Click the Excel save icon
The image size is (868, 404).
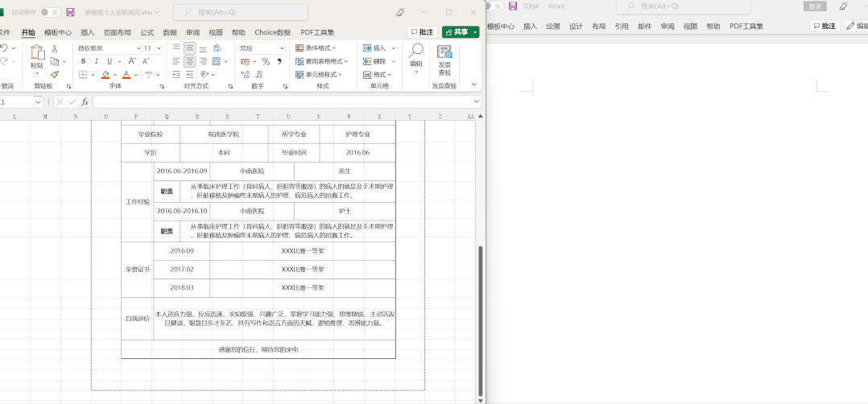[x=70, y=12]
